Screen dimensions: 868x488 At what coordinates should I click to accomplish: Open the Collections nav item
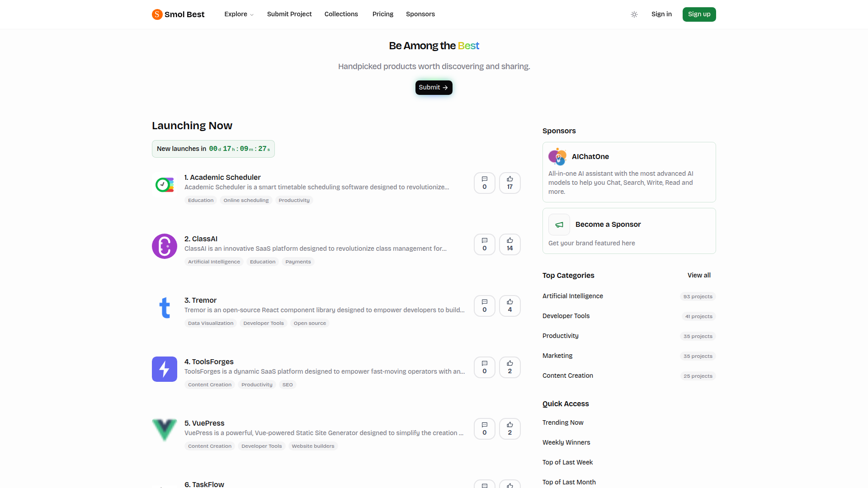tap(341, 14)
